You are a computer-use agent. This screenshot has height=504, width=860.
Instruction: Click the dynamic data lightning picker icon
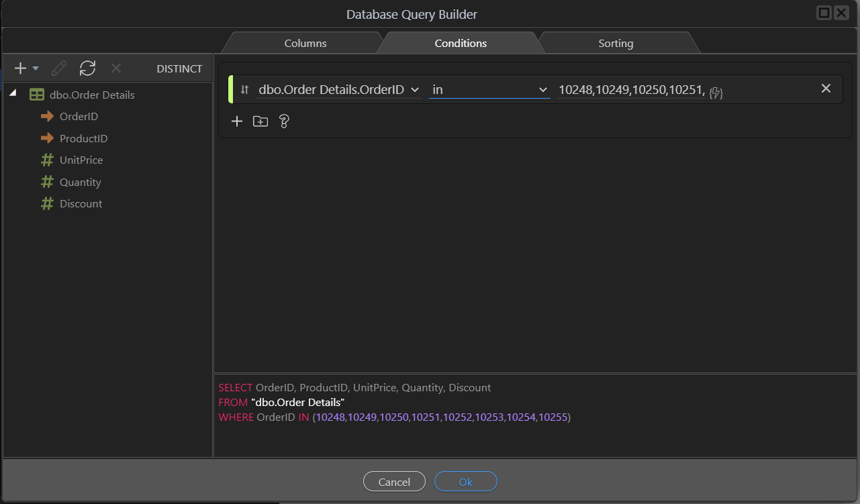pos(716,92)
